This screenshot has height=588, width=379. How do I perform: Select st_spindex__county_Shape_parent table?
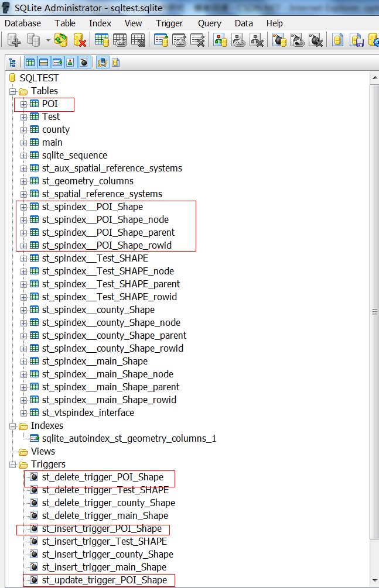(x=114, y=336)
